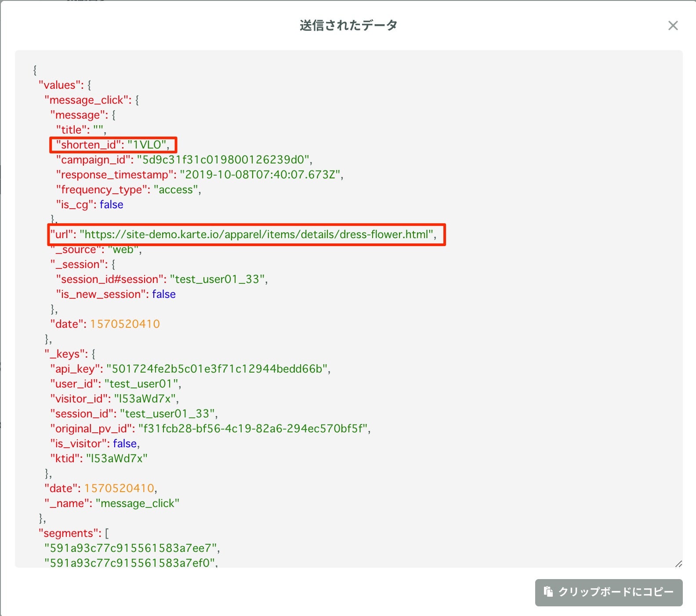Click the "shorten_id": "1VLO" line

tap(112, 145)
